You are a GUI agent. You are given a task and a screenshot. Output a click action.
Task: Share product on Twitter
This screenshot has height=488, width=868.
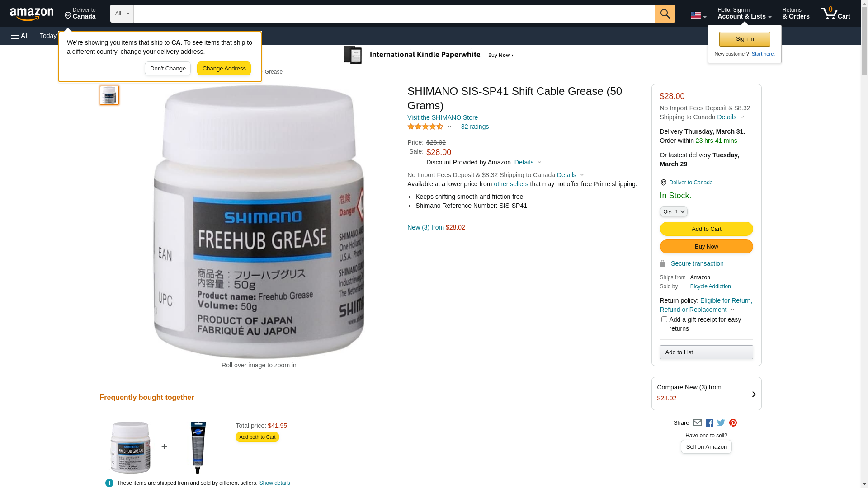tap(721, 423)
